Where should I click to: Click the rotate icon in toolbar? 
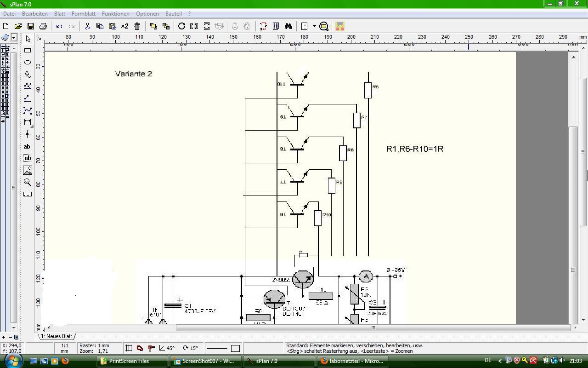point(181,26)
